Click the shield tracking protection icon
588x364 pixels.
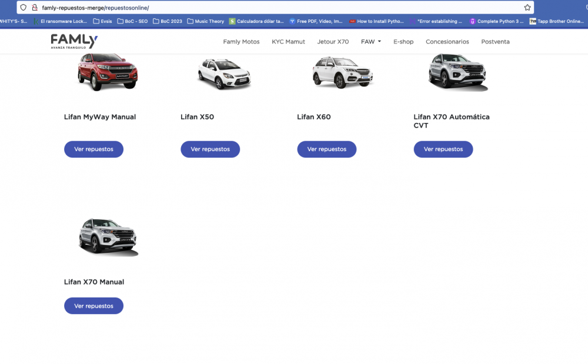(x=24, y=8)
